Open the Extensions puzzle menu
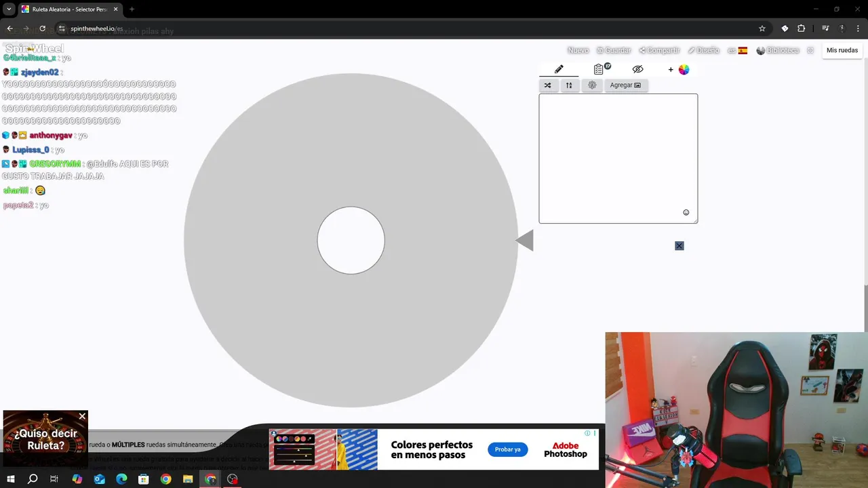 pyautogui.click(x=801, y=28)
